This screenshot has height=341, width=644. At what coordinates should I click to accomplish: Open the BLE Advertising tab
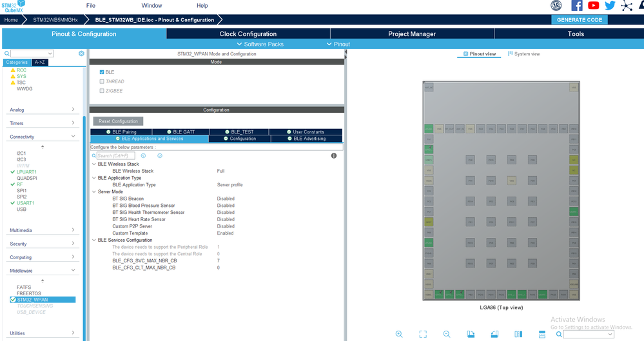tap(306, 139)
